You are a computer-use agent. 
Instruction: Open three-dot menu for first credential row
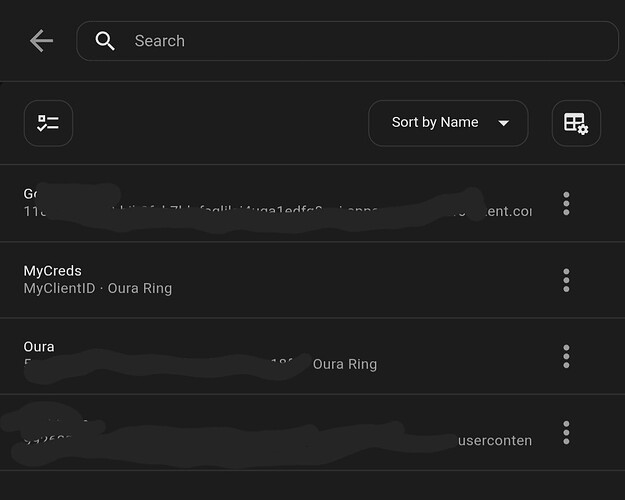coord(566,204)
